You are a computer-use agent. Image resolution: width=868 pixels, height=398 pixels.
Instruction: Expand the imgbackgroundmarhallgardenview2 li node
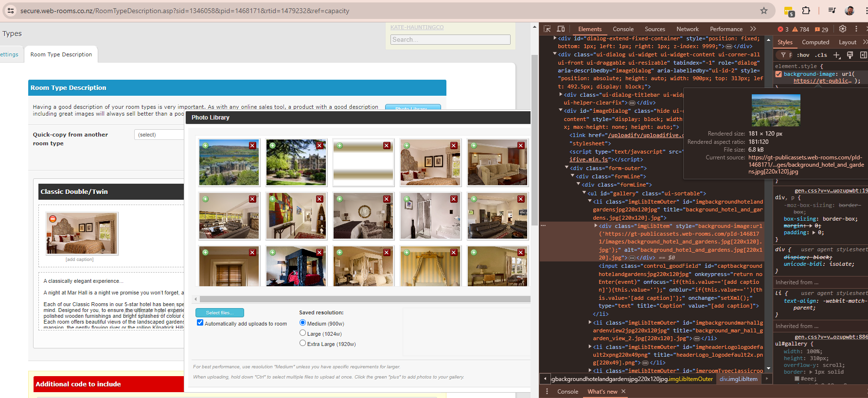(x=590, y=322)
